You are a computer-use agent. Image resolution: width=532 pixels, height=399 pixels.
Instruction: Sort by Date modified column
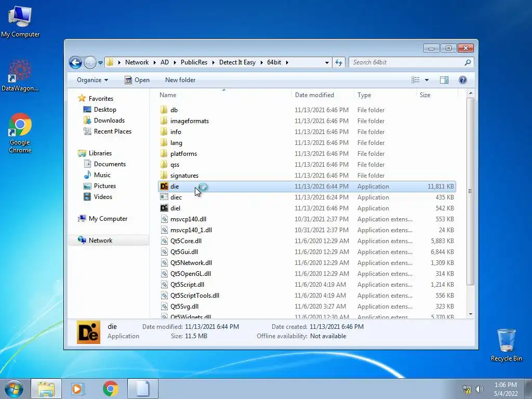click(x=323, y=95)
